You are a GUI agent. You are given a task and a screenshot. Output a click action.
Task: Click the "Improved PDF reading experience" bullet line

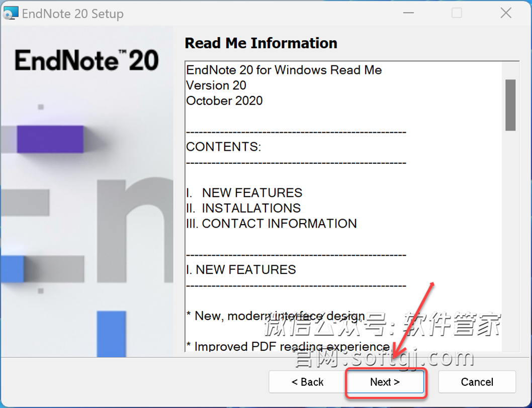point(288,346)
